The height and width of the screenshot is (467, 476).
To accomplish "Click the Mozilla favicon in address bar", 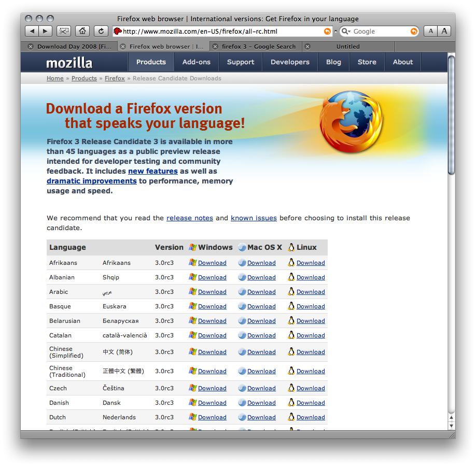I will coord(118,31).
